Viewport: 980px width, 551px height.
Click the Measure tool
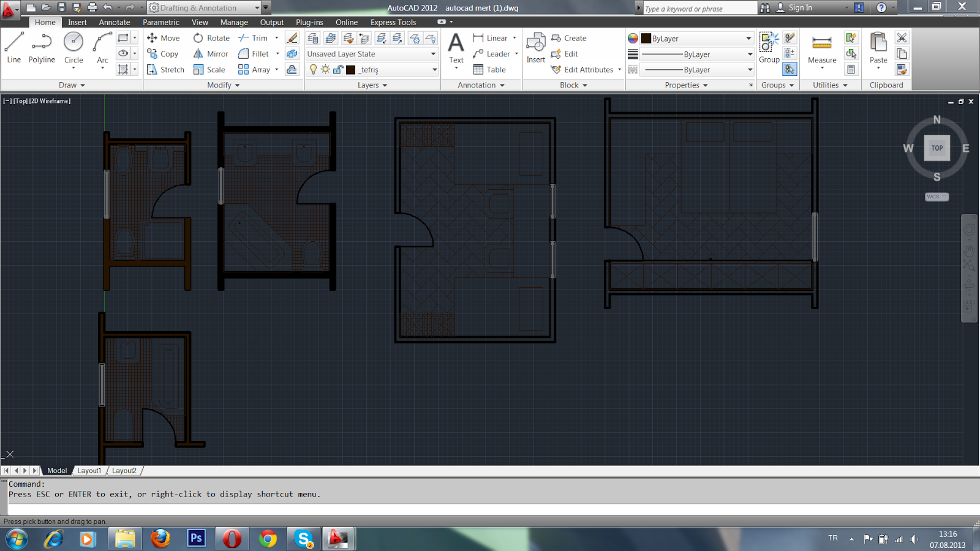click(x=822, y=49)
